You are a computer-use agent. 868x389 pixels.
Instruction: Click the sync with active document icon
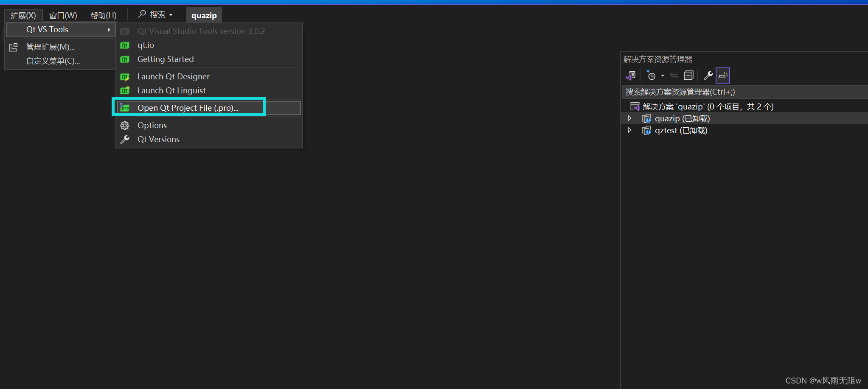pos(674,76)
